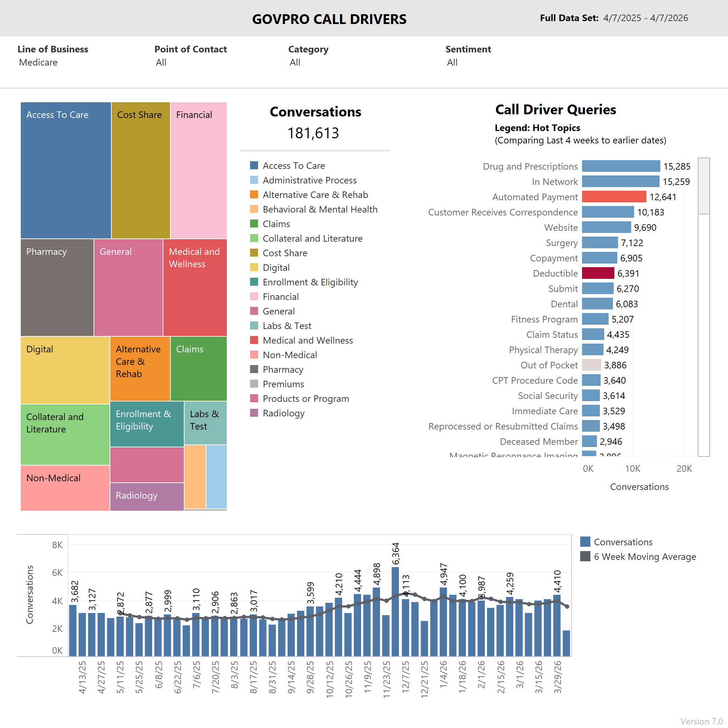Viewport: 728px width, 728px height.
Task: Select the Non-Medical treemap tile
Action: click(x=65, y=488)
